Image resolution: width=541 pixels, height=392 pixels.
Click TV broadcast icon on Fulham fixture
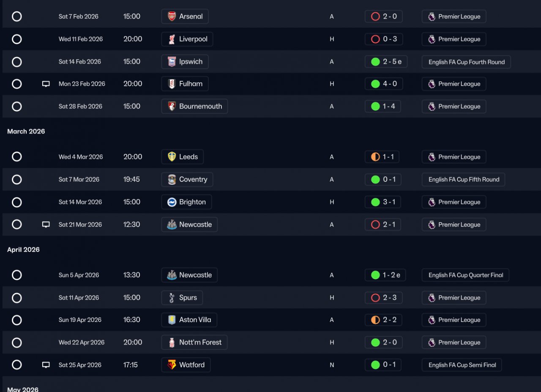coord(46,84)
